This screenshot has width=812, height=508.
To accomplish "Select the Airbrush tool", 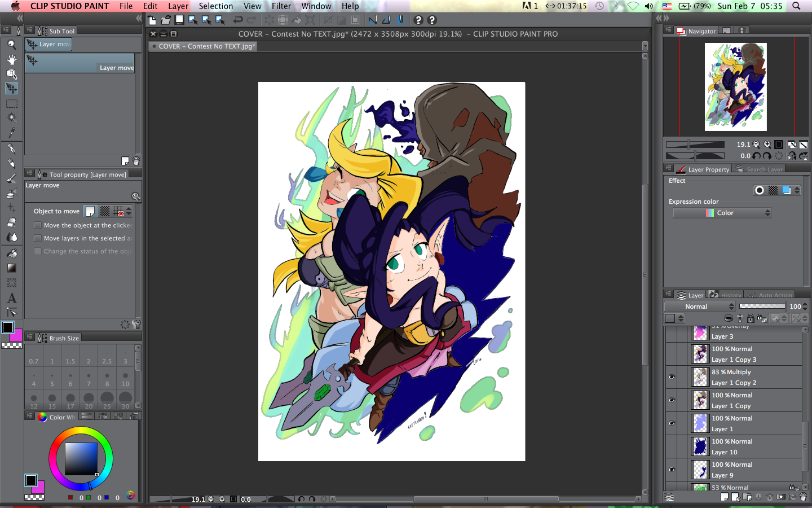I will [11, 193].
